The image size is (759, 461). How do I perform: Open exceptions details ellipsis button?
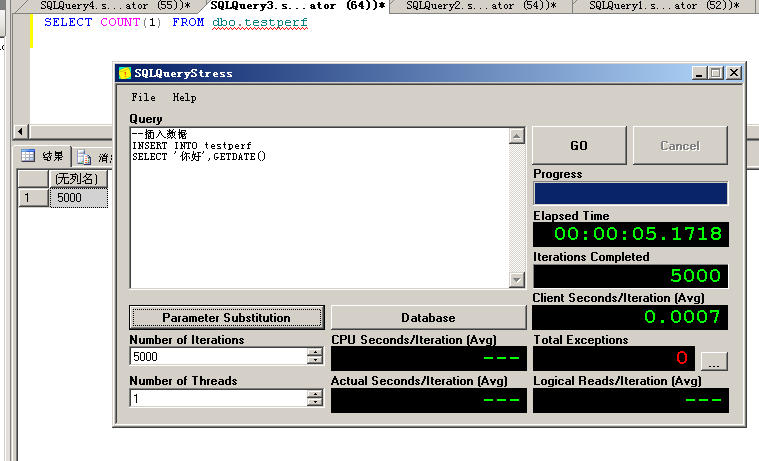tap(714, 361)
